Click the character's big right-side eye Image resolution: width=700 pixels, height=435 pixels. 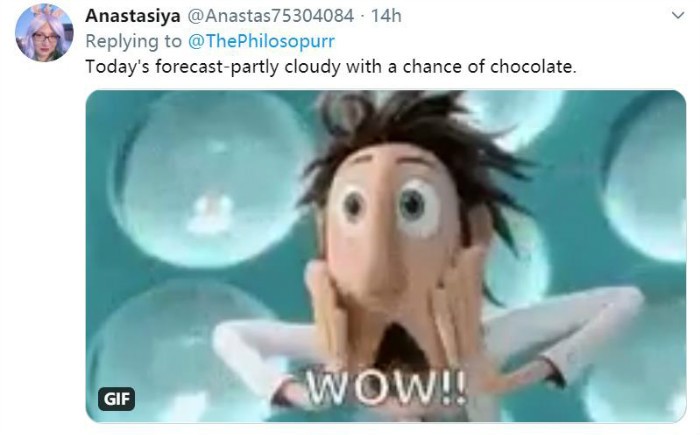tap(415, 207)
